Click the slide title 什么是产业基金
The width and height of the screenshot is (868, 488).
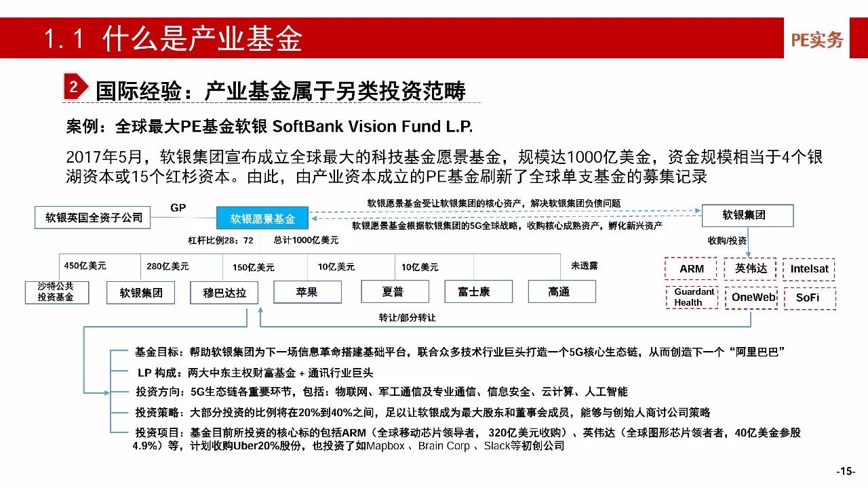tap(173, 39)
